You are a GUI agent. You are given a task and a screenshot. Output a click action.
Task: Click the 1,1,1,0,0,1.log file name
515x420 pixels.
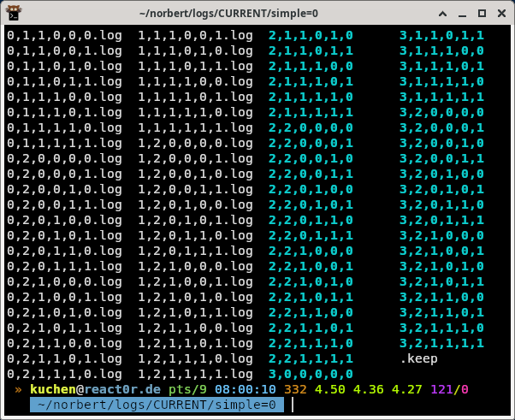pos(195,36)
